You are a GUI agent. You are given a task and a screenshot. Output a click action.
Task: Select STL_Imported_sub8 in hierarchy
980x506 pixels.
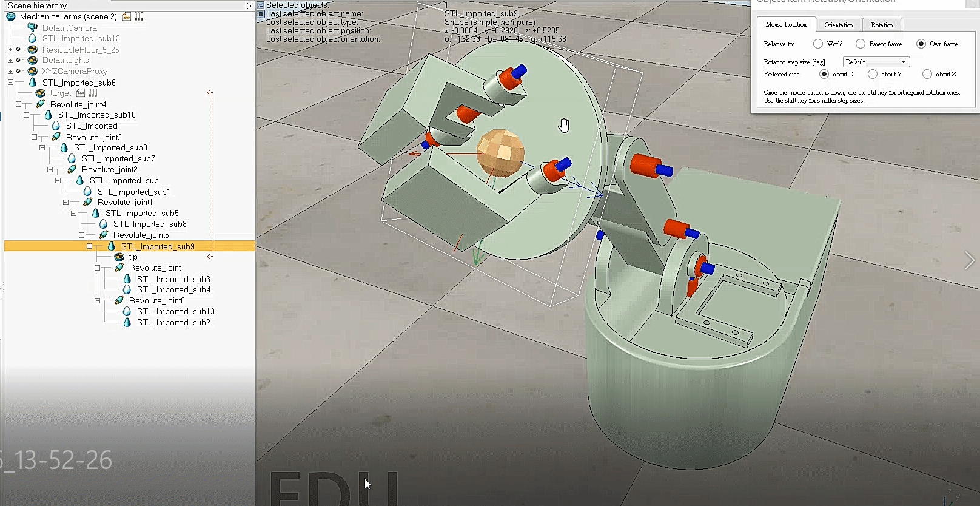150,224
